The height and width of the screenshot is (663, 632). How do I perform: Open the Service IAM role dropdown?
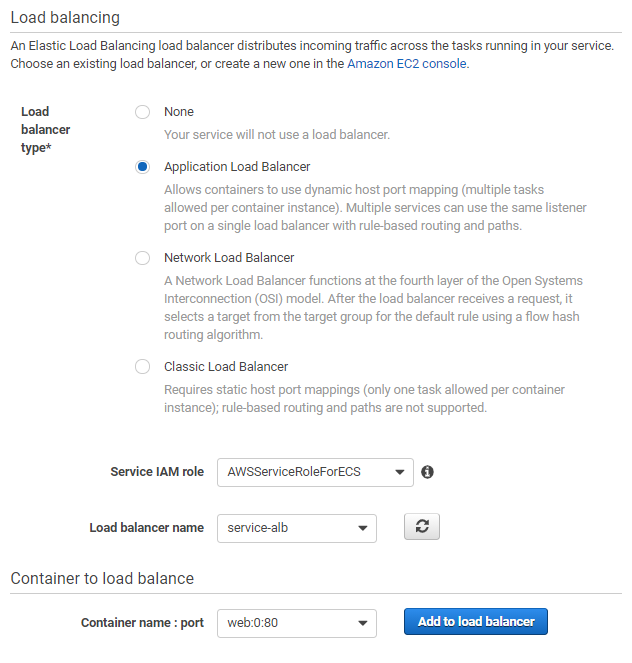point(315,472)
